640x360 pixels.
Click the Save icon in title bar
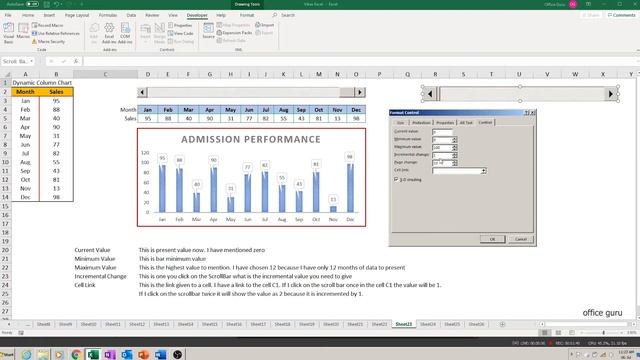pos(47,4)
